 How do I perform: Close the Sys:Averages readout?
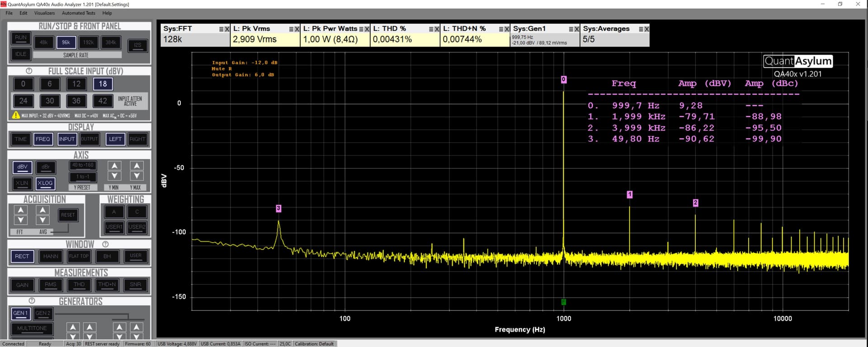[646, 29]
